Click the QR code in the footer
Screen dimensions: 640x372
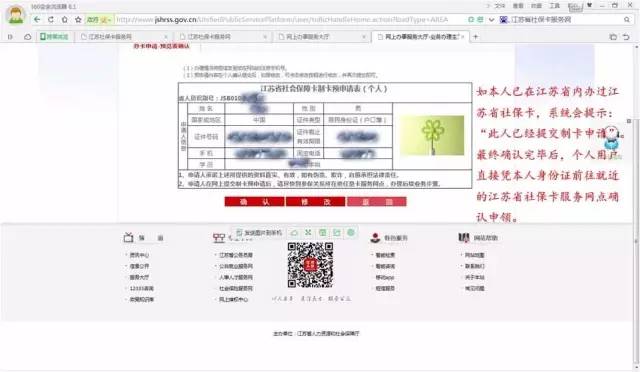(310, 265)
